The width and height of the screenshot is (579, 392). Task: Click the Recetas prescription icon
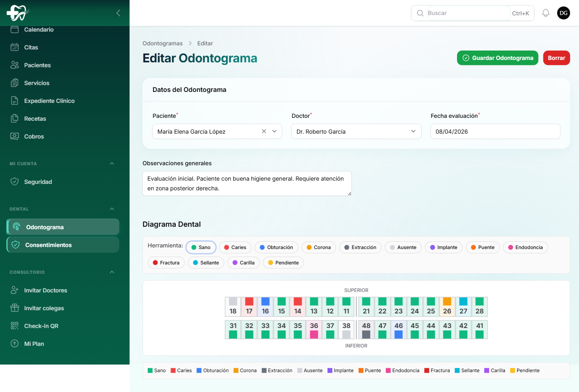coord(15,119)
